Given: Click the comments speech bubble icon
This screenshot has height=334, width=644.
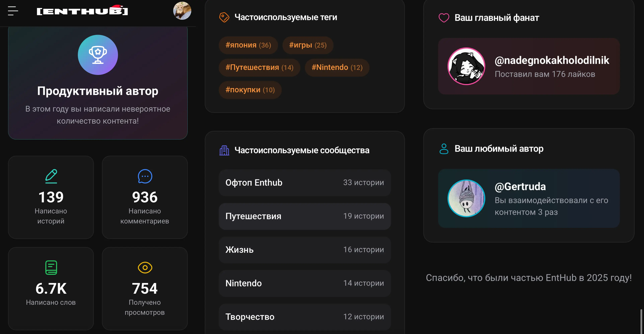Looking at the screenshot, I should click(x=145, y=176).
